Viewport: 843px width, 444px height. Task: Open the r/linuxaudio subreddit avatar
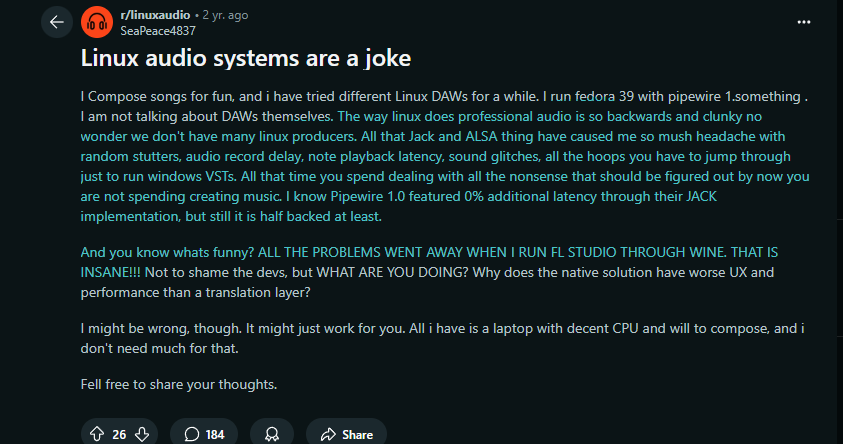(96, 21)
